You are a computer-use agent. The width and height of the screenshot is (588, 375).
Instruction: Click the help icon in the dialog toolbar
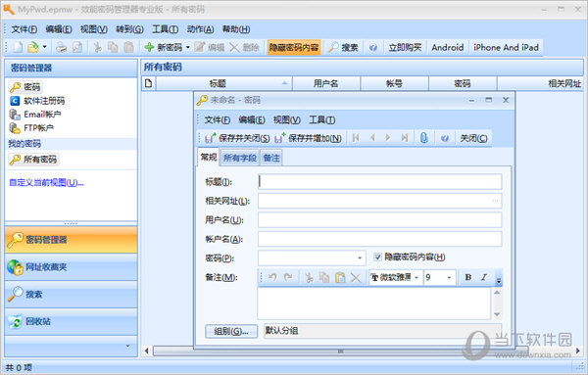[x=445, y=138]
